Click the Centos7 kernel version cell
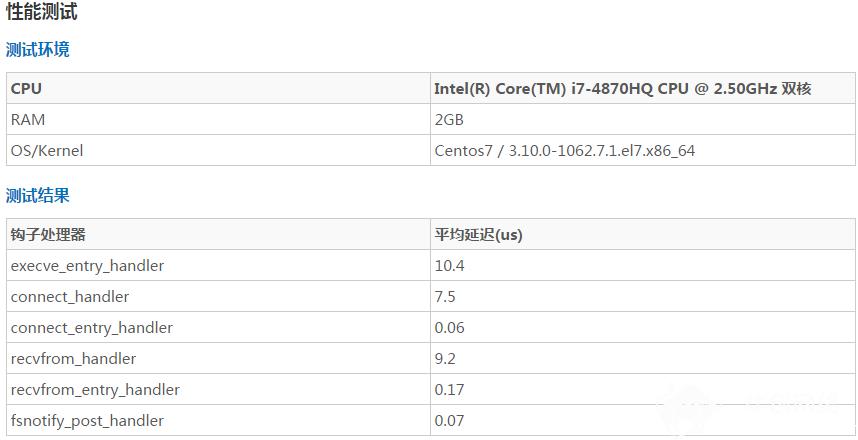 coord(643,150)
